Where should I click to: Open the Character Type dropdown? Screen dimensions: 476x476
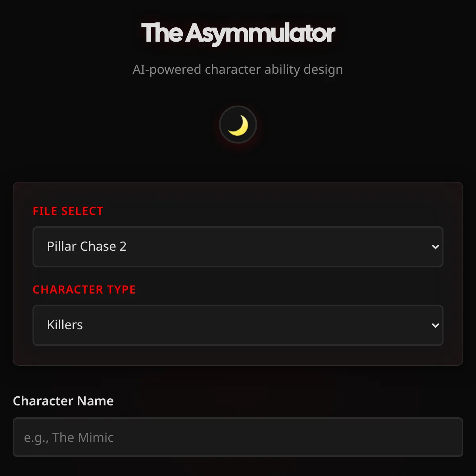[238, 325]
